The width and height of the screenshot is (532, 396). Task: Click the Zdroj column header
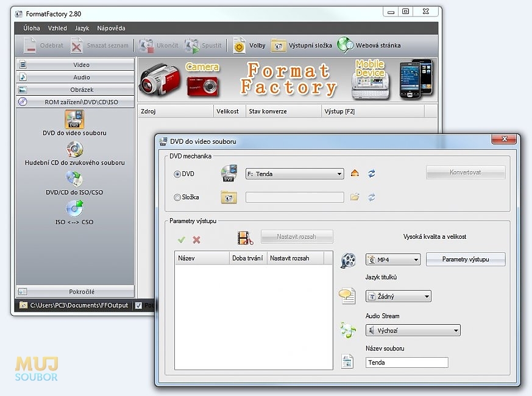pos(176,111)
